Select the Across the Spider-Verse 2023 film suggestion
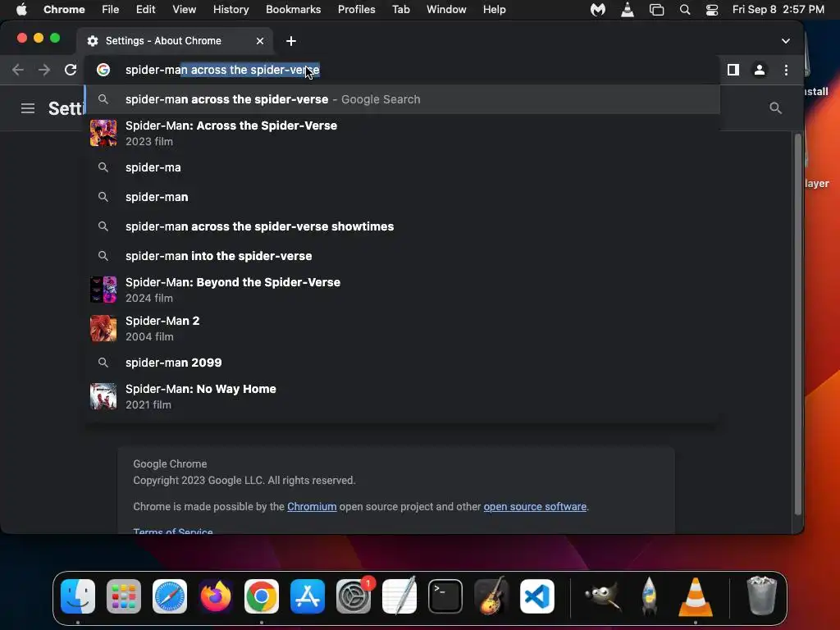This screenshot has width=840, height=630. point(402,133)
